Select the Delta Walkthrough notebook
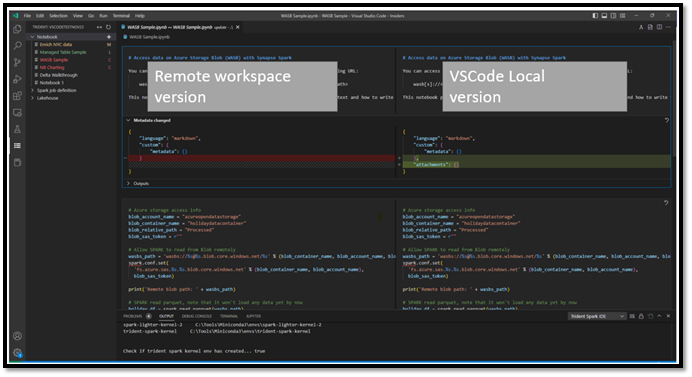692x377 pixels. click(58, 75)
